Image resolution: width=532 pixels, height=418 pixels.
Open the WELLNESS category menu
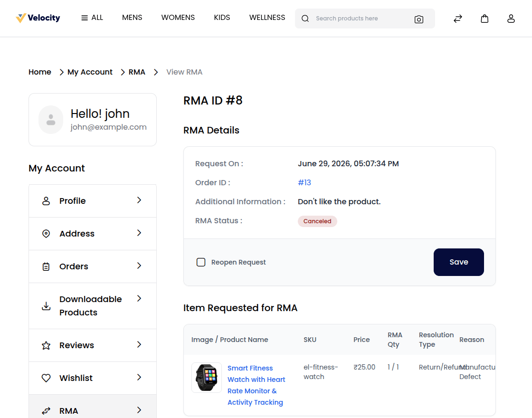point(267,18)
